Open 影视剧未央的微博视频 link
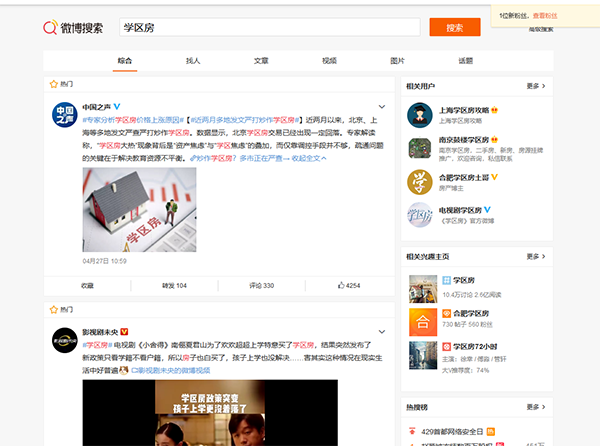The image size is (600, 446). coord(171,370)
